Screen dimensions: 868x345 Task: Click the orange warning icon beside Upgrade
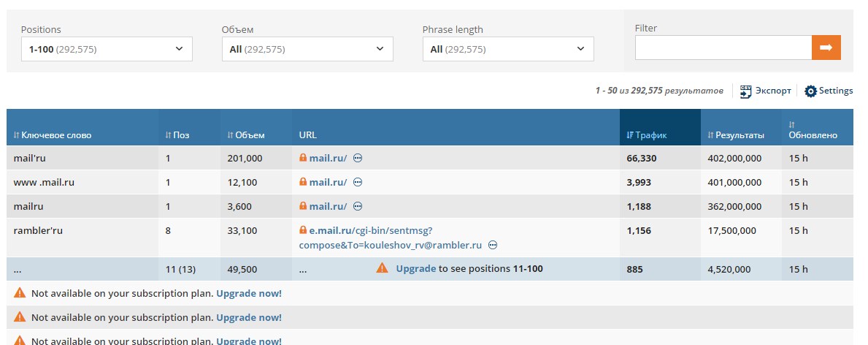[x=383, y=268]
